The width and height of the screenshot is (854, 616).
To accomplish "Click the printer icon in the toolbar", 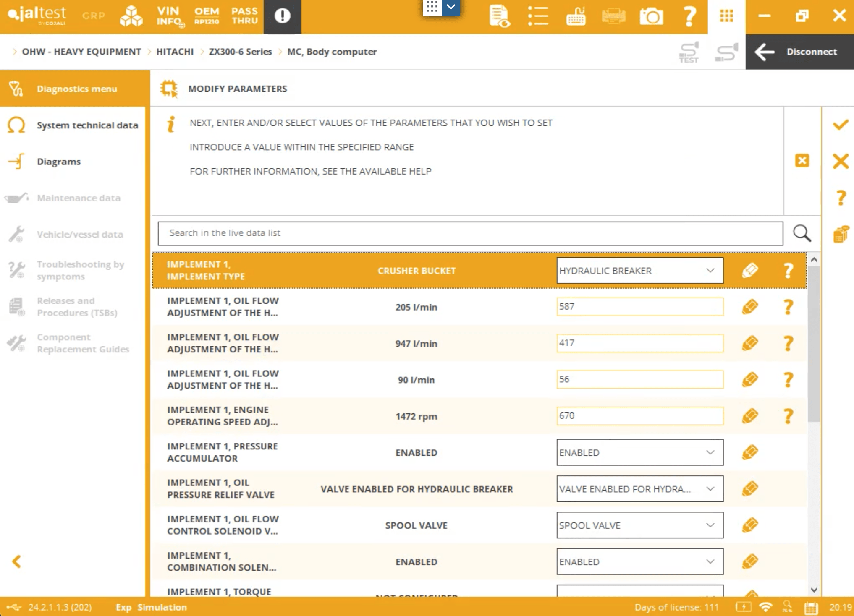I will click(x=613, y=16).
